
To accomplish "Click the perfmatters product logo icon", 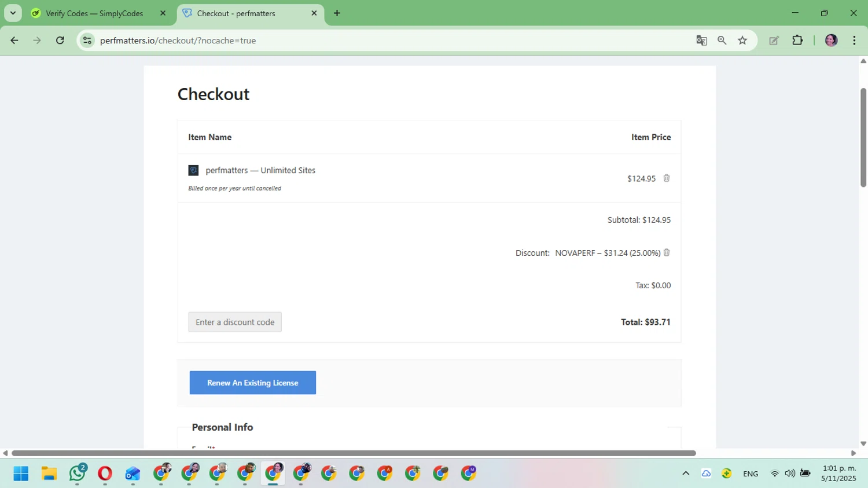I will point(193,170).
